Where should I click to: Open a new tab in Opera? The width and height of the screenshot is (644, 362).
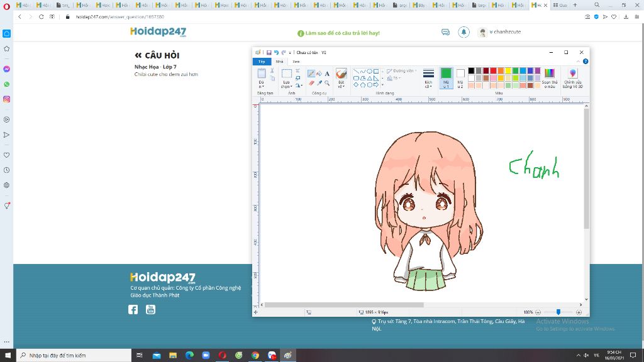[575, 5]
